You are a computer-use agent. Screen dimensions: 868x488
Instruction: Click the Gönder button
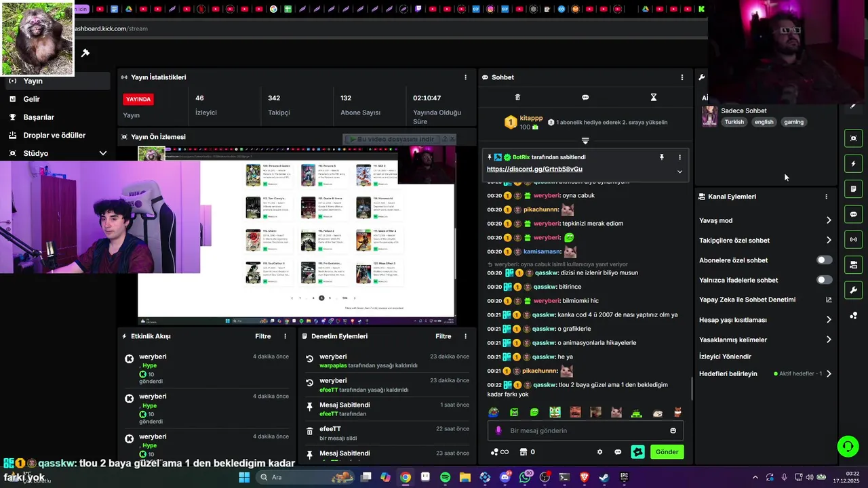[x=667, y=452]
